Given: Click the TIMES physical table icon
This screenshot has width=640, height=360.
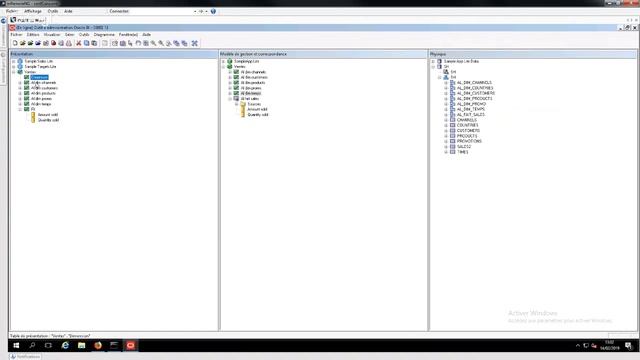Looking at the screenshot, I should [452, 152].
